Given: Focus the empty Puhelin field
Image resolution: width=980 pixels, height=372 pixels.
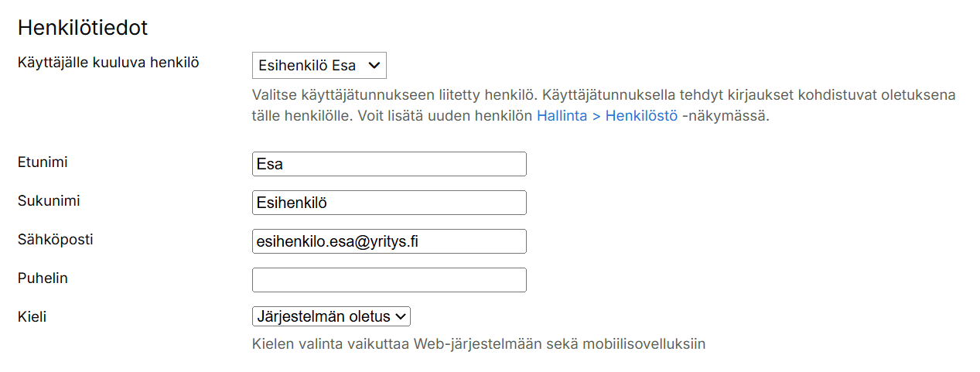Looking at the screenshot, I should pos(389,280).
